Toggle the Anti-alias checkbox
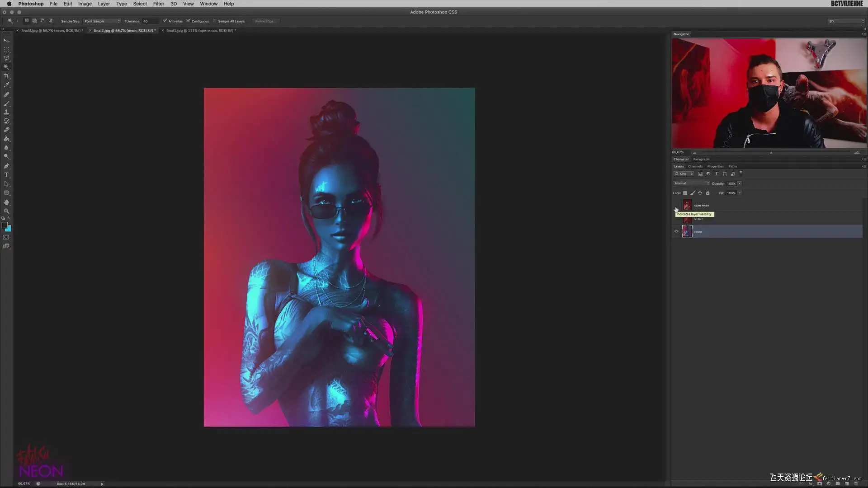 [x=165, y=21]
